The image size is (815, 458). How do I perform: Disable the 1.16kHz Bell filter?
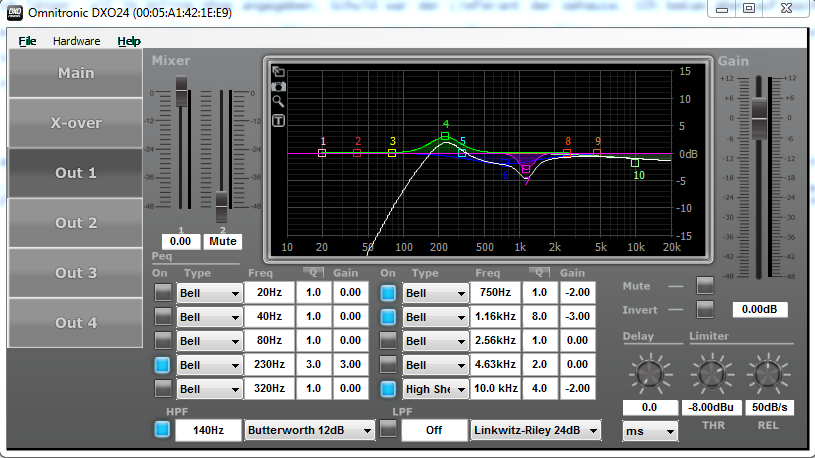click(x=388, y=316)
